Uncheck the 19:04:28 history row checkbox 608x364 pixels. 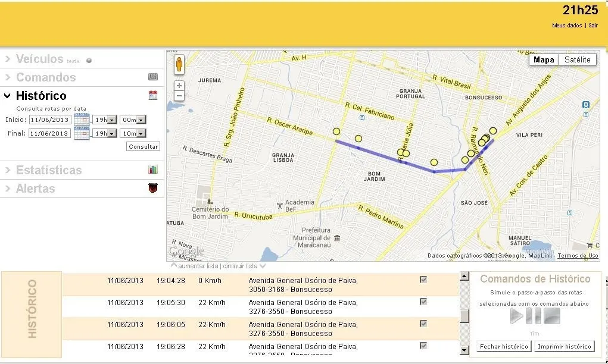423,280
